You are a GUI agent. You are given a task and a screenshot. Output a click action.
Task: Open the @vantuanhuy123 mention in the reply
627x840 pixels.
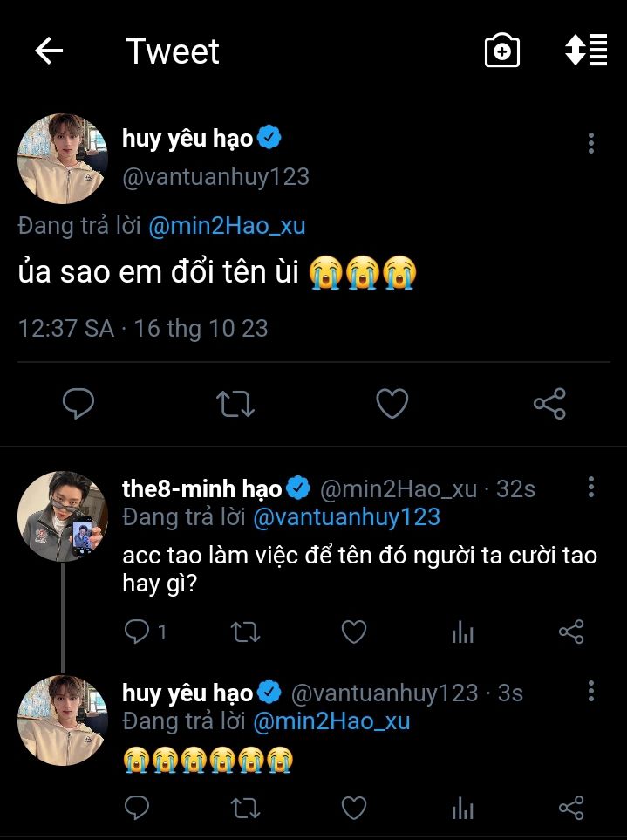[346, 517]
